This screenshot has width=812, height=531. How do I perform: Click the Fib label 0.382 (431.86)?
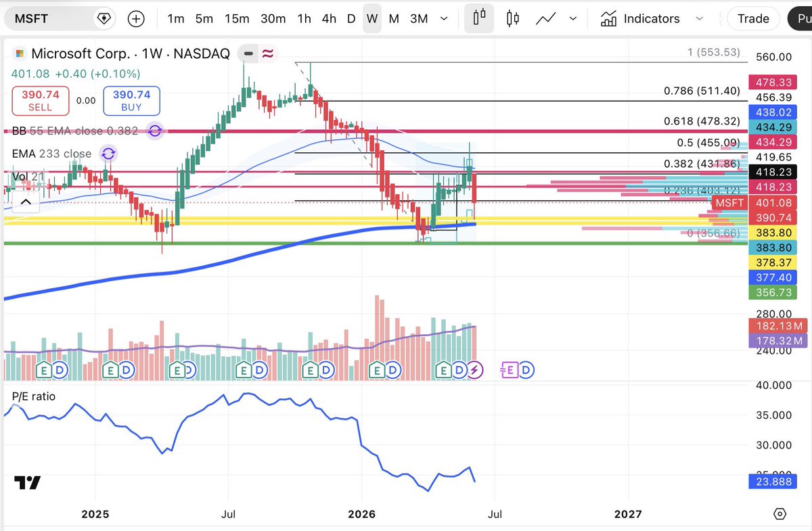[702, 164]
